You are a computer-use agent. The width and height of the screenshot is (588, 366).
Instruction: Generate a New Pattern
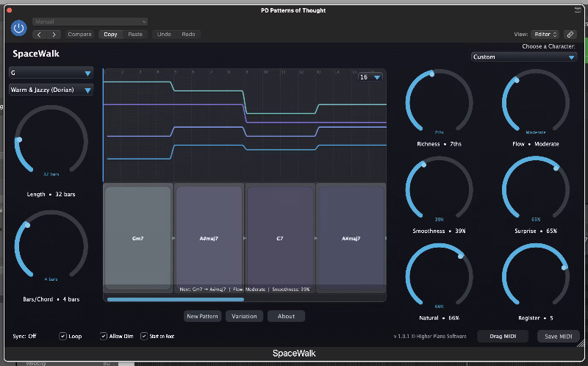tap(203, 316)
